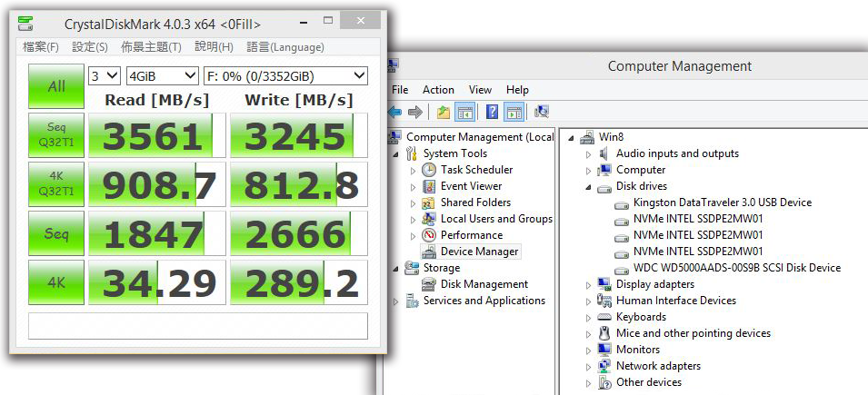Collapse the Disk drives node
The image size is (868, 395).
click(x=588, y=186)
